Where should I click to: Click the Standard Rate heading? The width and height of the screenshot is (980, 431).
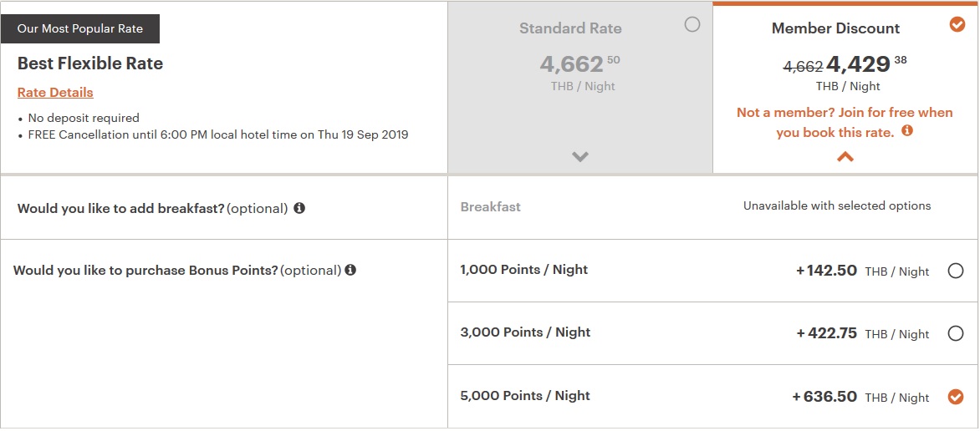(x=570, y=28)
